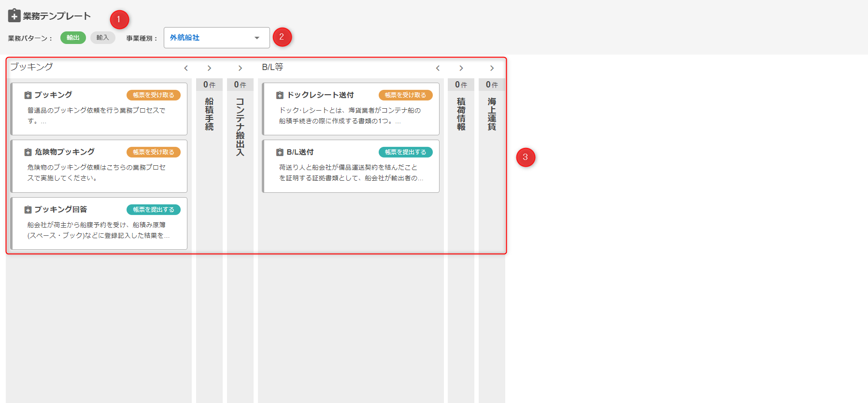The height and width of the screenshot is (403, 868).
Task: Click the 業務テンプレート header clipboard icon
Action: [14, 15]
